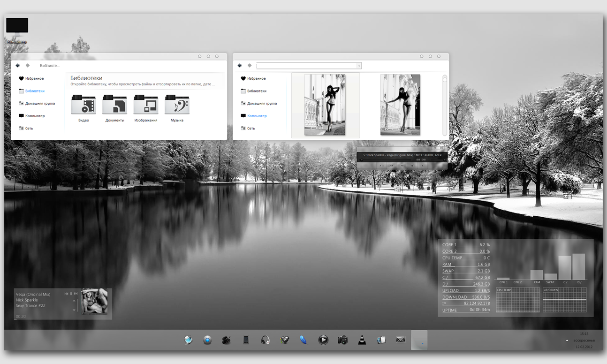This screenshot has width=607, height=364.
Task: Launch the blue orb dock icon
Action: [207, 340]
